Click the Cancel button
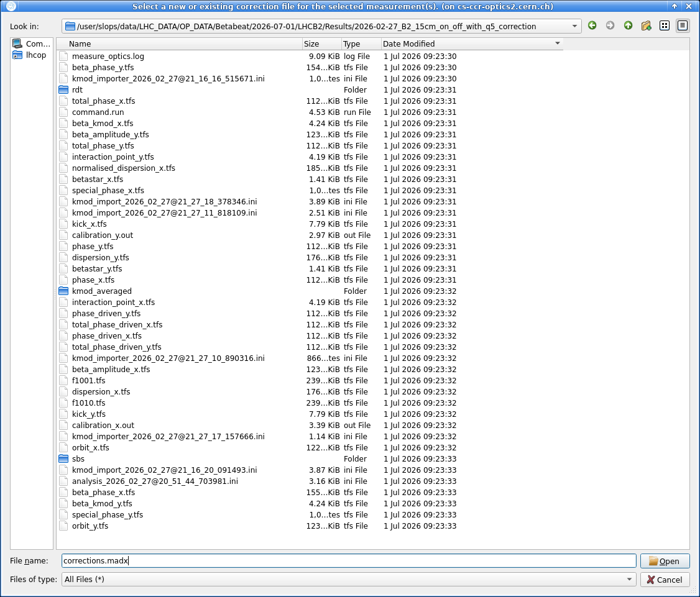Image resolution: width=700 pixels, height=597 pixels. coord(665,580)
